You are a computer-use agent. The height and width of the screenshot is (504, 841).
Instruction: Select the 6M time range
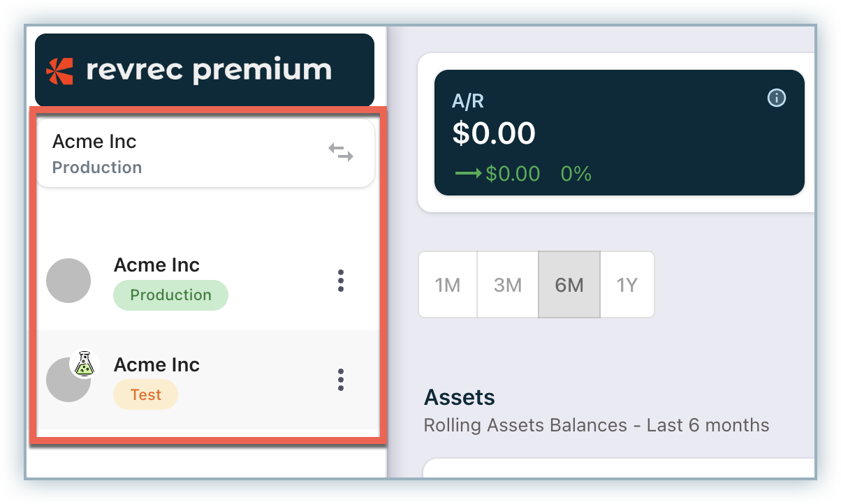coord(569,285)
